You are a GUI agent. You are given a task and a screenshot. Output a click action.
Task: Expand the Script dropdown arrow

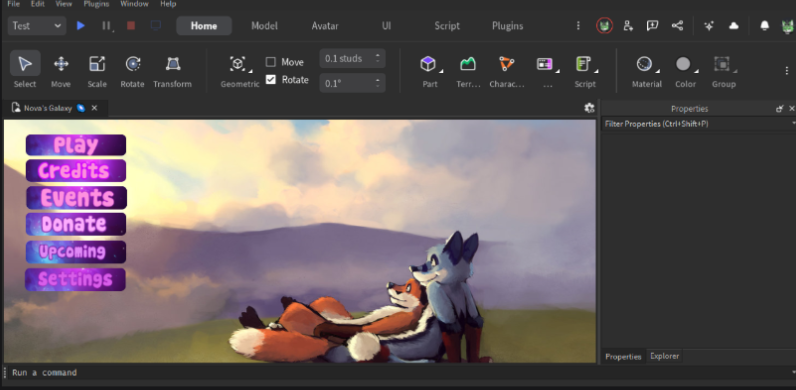pos(595,71)
